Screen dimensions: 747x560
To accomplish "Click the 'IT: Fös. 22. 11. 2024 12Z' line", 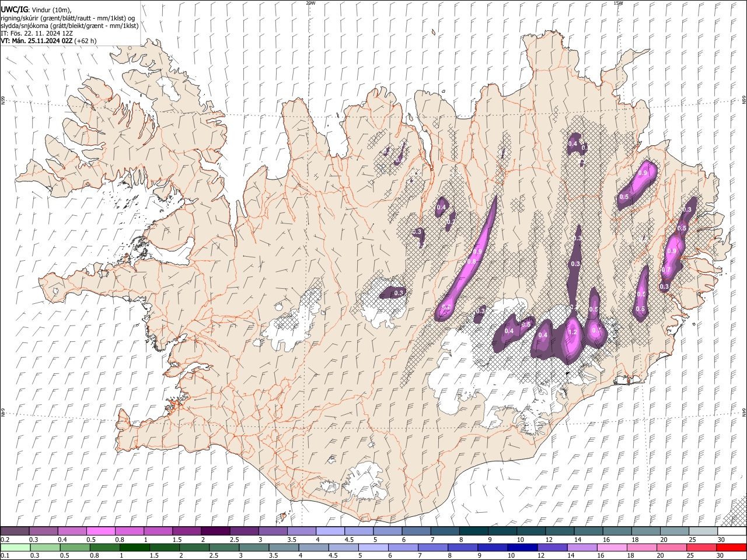I will tap(37, 33).
